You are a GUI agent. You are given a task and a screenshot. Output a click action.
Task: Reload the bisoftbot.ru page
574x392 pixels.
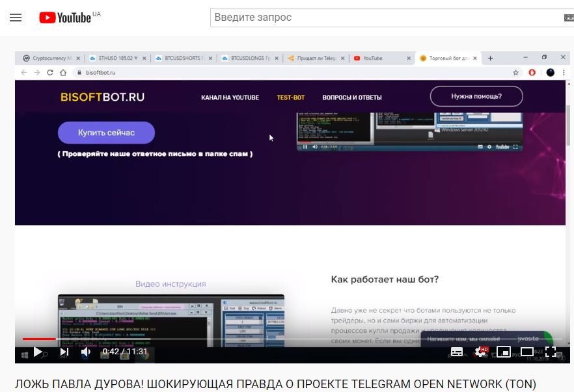[50, 72]
